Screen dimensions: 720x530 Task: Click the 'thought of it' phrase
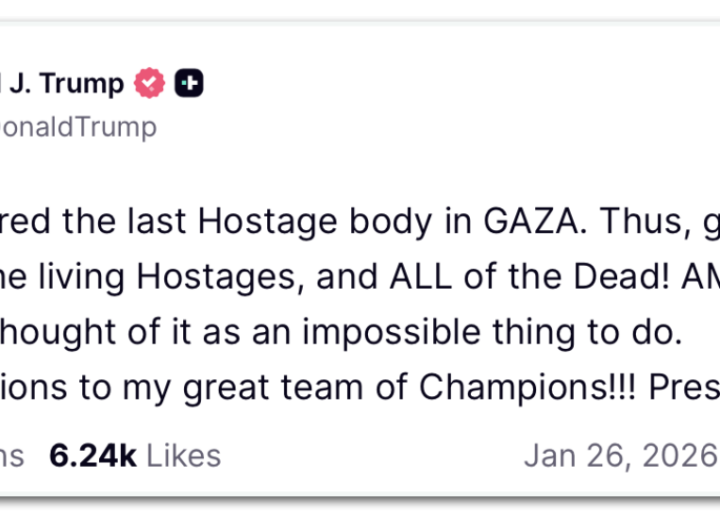click(x=91, y=332)
